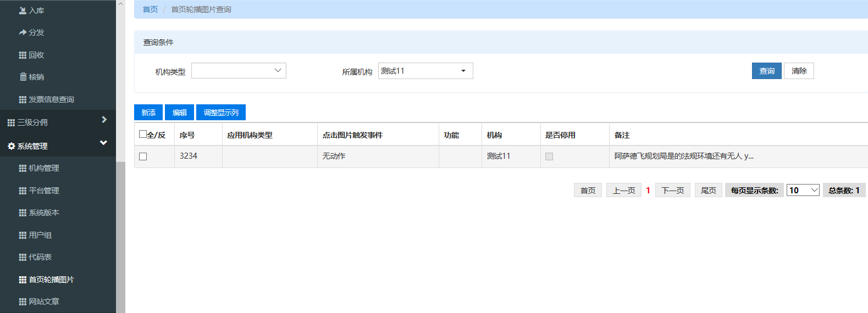Open the 每页显示条数 dropdown

click(x=803, y=190)
